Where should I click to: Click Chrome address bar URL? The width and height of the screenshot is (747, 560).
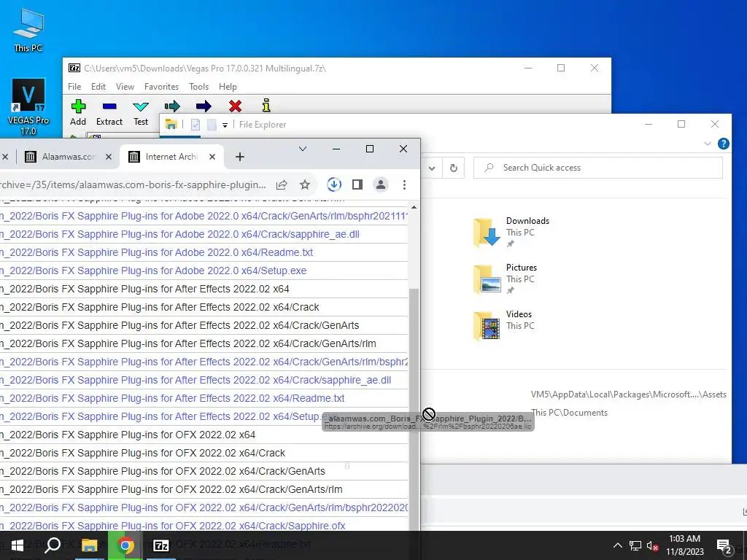(133, 184)
